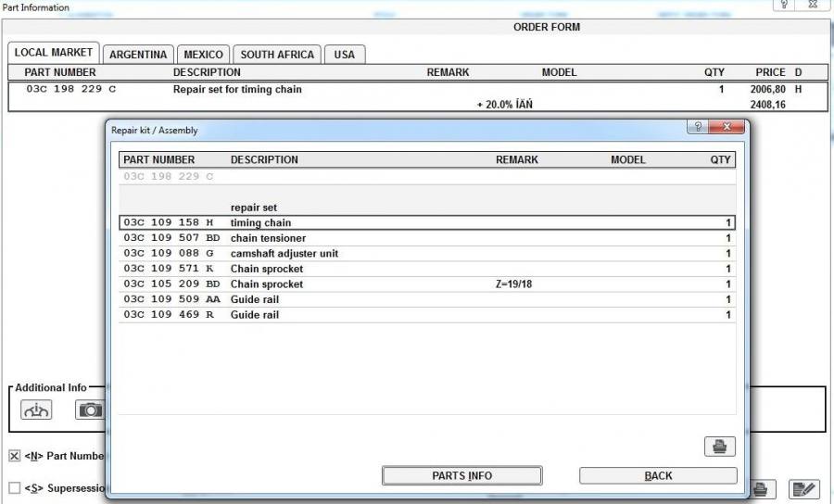This screenshot has width=834, height=504.
Task: Switch to the ARGENTINA tab
Action: (x=138, y=55)
